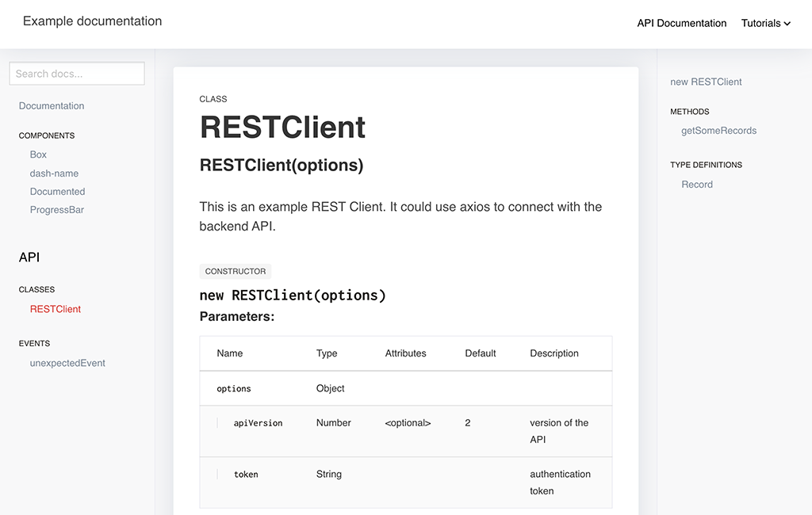Screen dimensions: 812x515
Task: Select dash-name component in sidebar
Action: click(54, 174)
